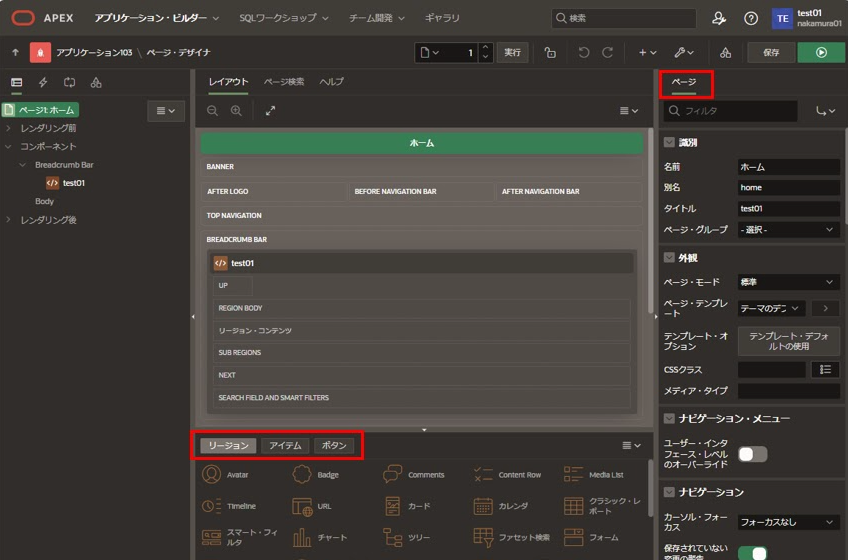This screenshot has width=848, height=560.
Task: Click the Dynamic Actions lightning tab icon
Action: [43, 82]
